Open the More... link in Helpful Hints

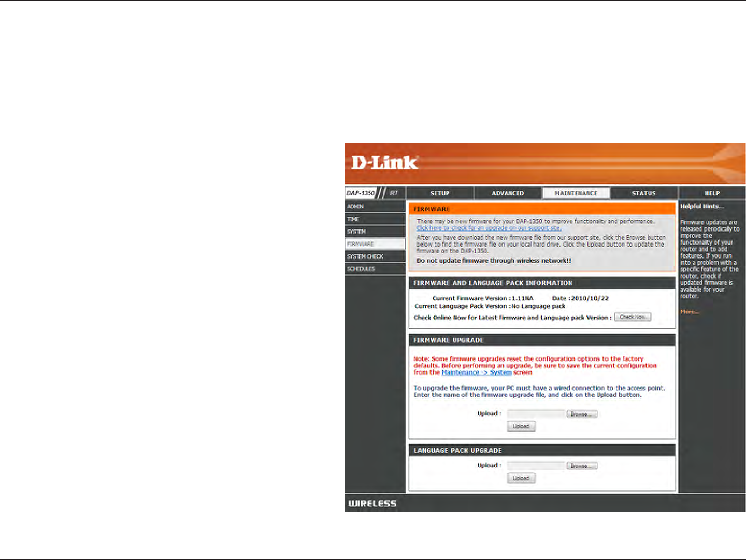[690, 312]
